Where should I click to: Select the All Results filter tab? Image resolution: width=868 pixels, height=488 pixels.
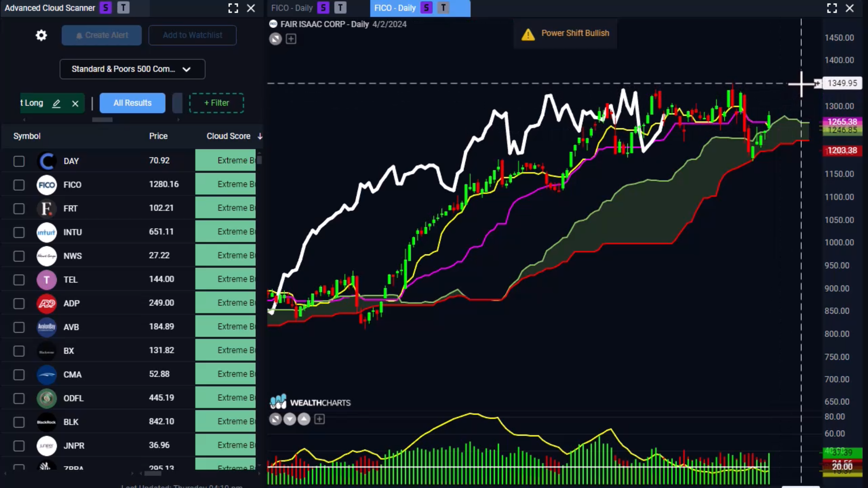click(132, 103)
